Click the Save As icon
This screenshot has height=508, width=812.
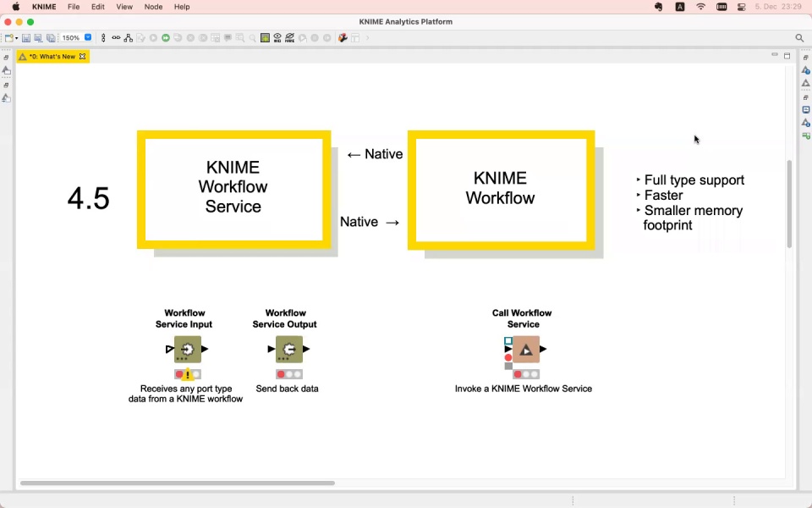click(x=38, y=38)
